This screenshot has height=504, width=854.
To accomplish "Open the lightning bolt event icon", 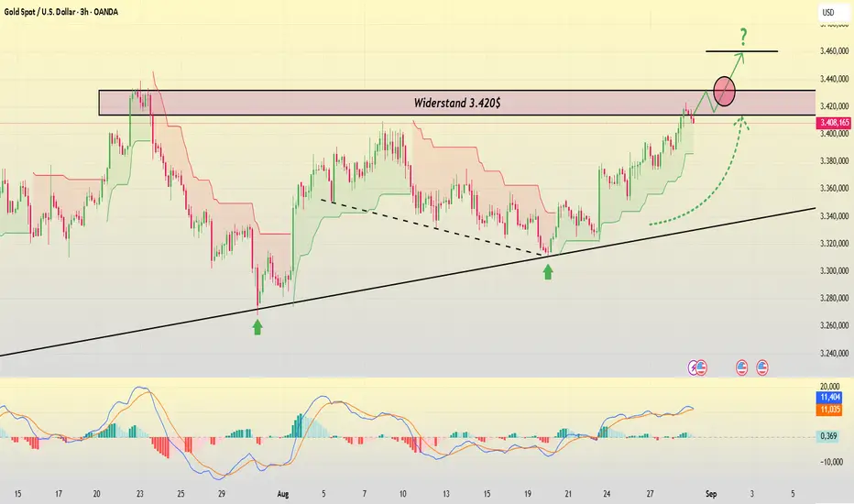I will click(x=693, y=367).
